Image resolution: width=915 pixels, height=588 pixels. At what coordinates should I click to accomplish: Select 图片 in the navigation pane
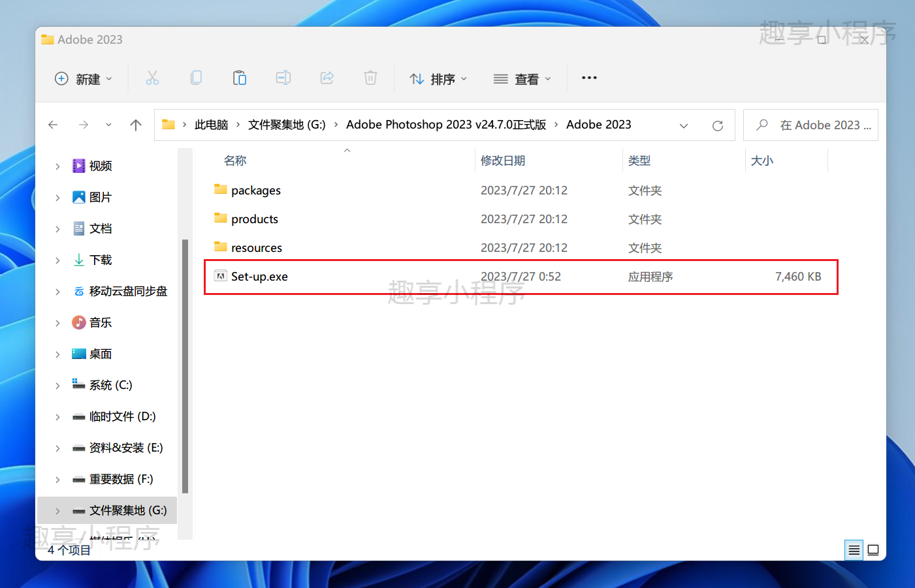click(x=101, y=197)
